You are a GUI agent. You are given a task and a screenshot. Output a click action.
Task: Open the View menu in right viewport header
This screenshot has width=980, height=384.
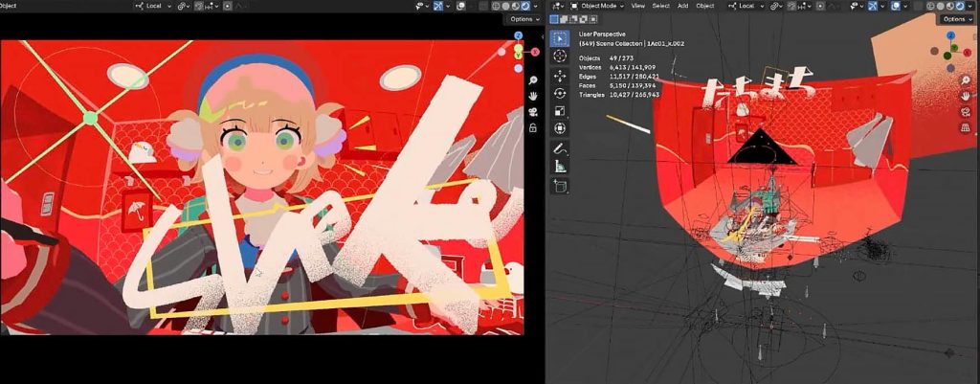(x=638, y=6)
